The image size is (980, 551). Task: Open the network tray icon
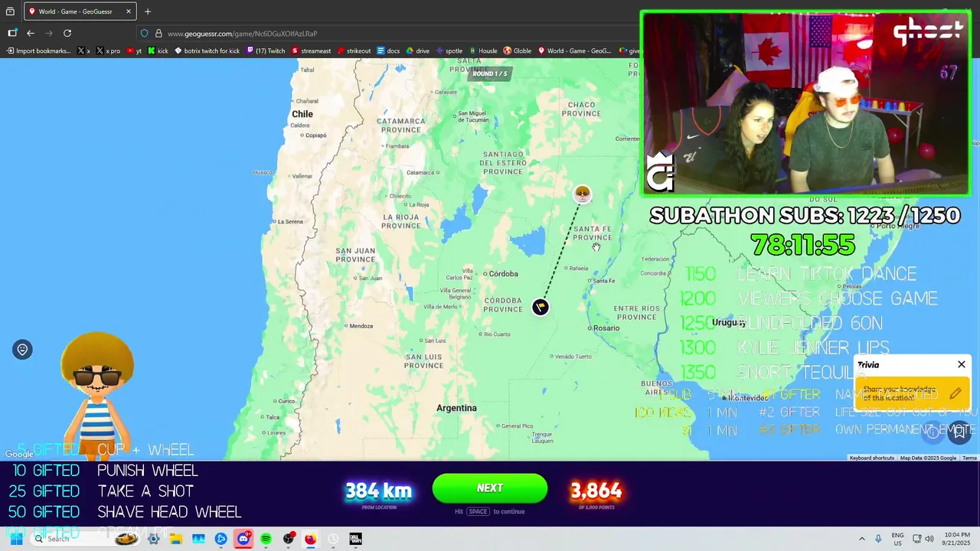[x=917, y=539]
